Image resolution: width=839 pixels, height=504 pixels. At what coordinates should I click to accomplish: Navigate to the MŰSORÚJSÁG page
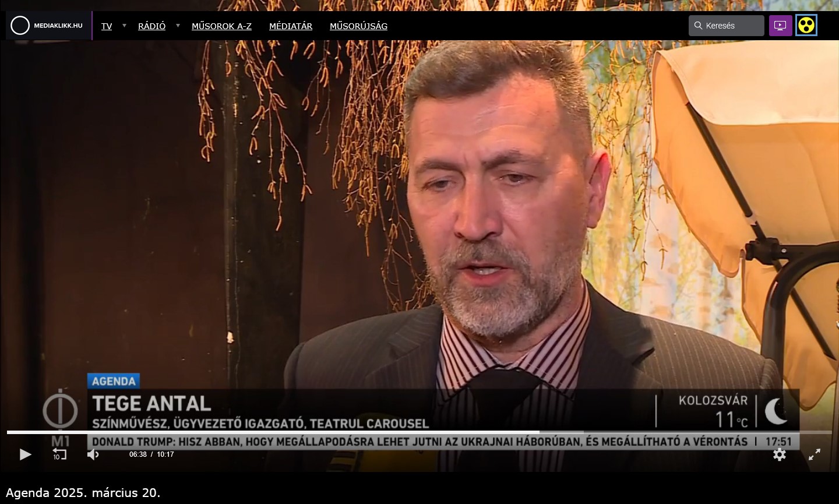point(358,26)
